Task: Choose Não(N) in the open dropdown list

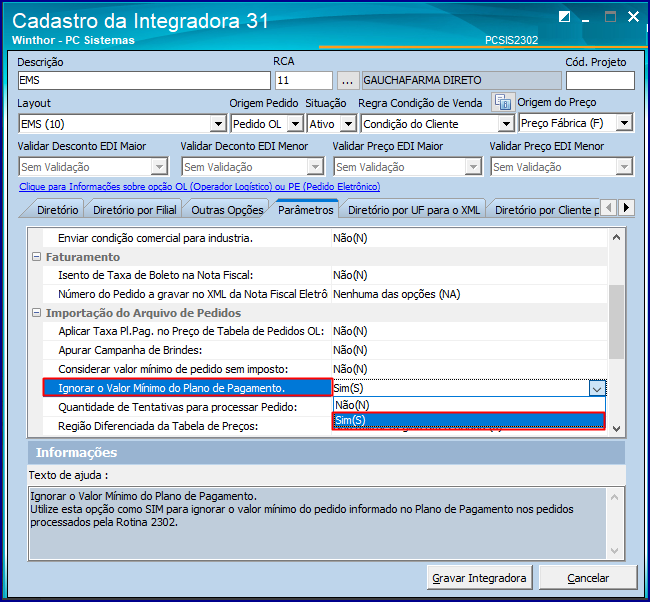Action: coord(469,405)
